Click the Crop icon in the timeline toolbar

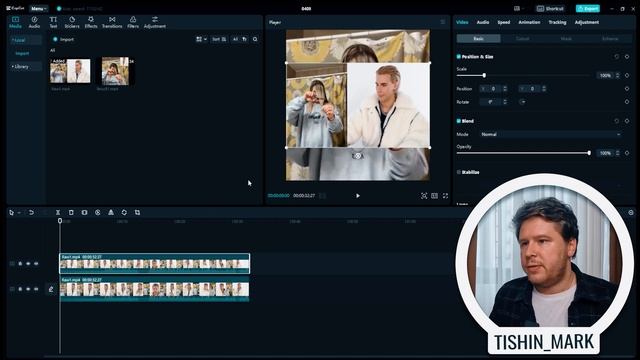pyautogui.click(x=137, y=212)
